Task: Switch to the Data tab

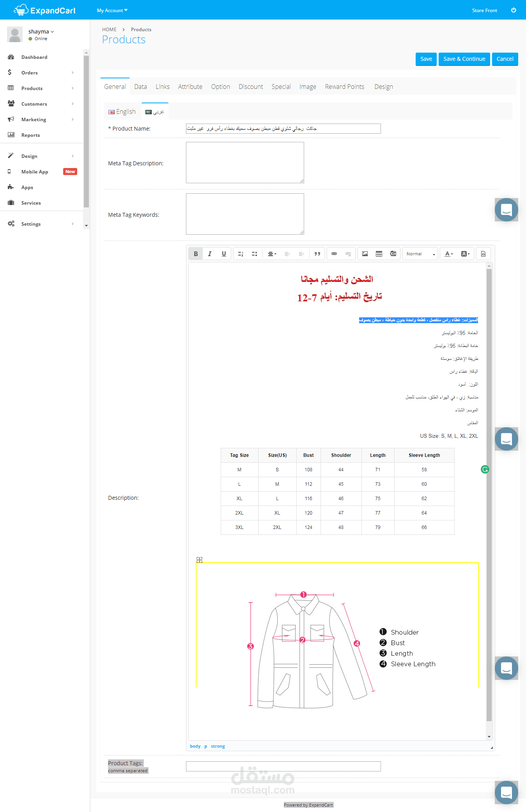Action: point(141,87)
